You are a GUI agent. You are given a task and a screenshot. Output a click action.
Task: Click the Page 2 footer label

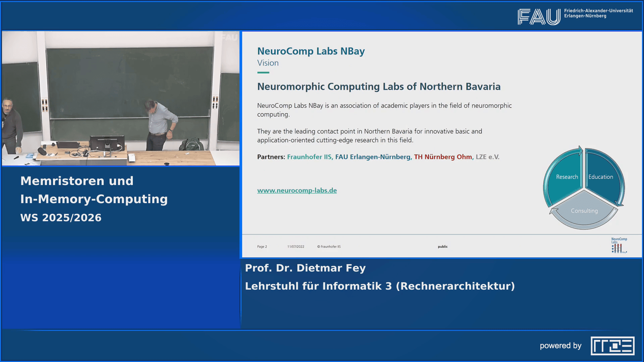(x=262, y=247)
